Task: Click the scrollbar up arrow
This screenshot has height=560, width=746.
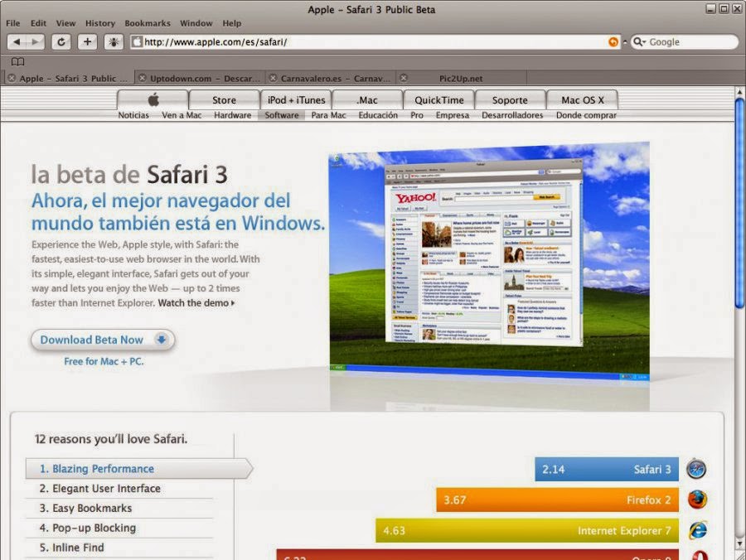Action: pyautogui.click(x=740, y=92)
